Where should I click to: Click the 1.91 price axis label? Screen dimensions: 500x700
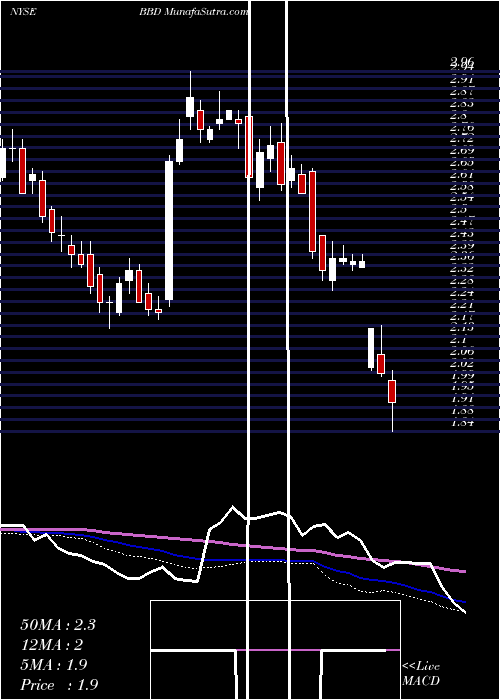click(462, 399)
